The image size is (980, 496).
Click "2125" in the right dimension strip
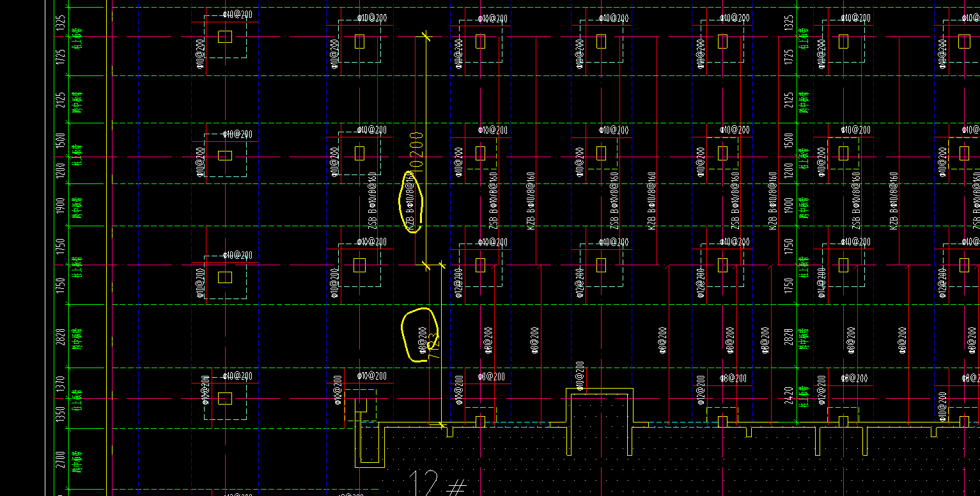[789, 100]
